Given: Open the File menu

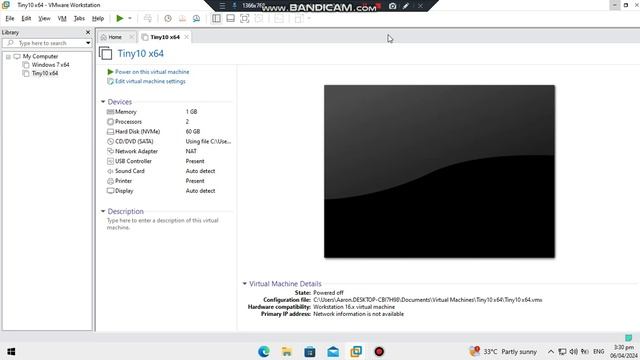Looking at the screenshot, I should coord(10,18).
